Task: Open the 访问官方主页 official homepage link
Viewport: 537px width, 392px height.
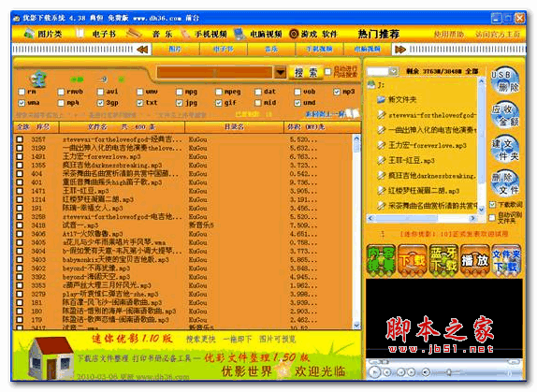Action: coord(498,35)
